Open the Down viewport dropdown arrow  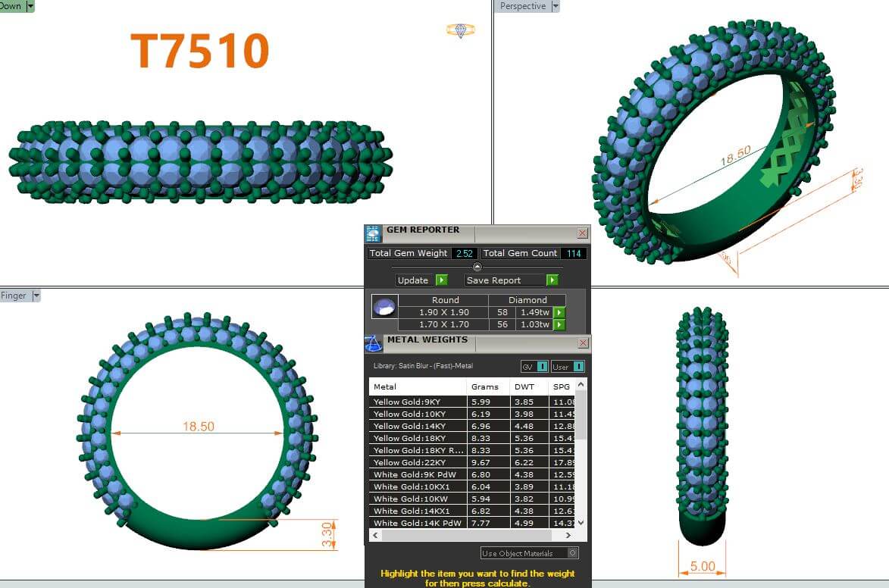click(x=30, y=6)
